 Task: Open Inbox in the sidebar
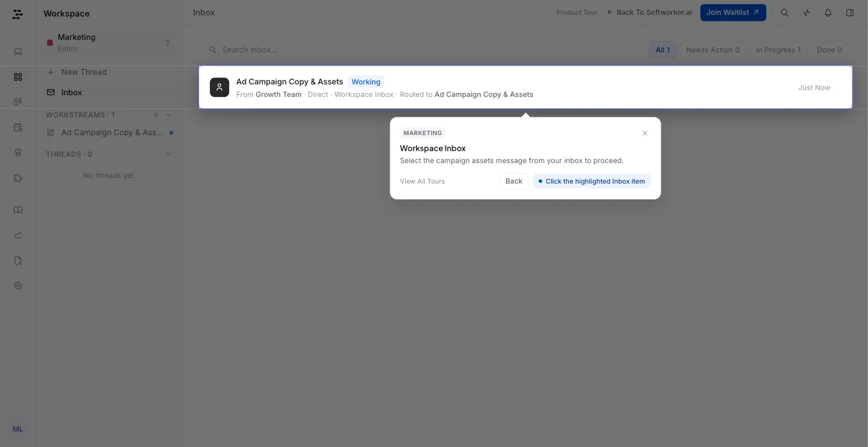coord(109,92)
